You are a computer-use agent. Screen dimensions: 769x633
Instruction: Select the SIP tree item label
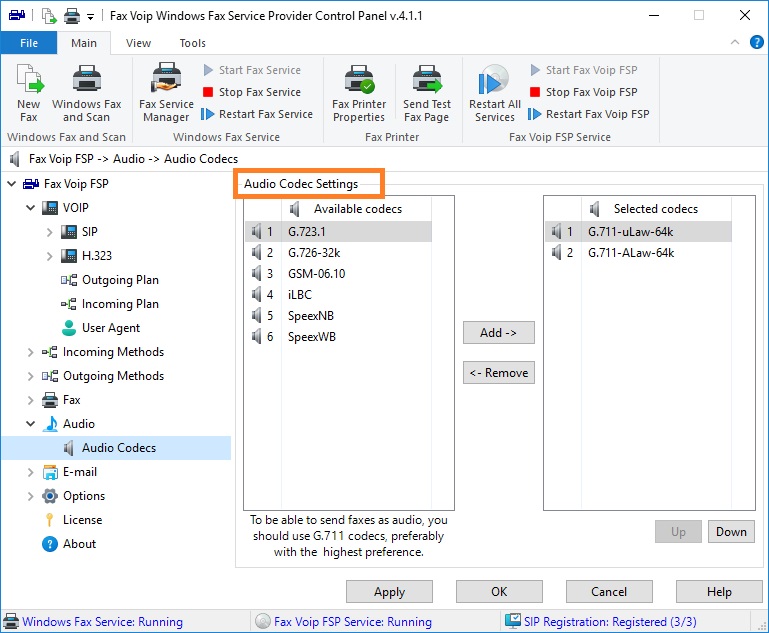(x=89, y=232)
